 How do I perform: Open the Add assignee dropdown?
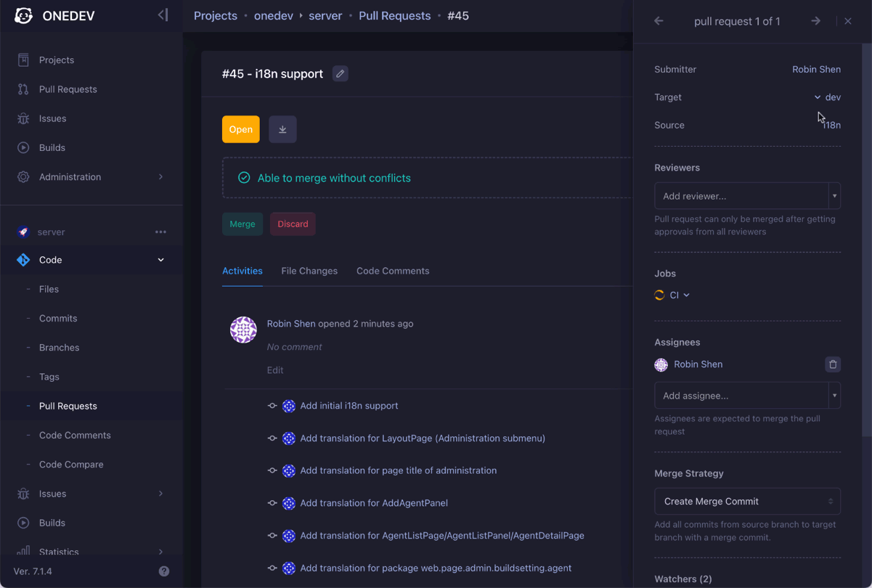pos(747,396)
